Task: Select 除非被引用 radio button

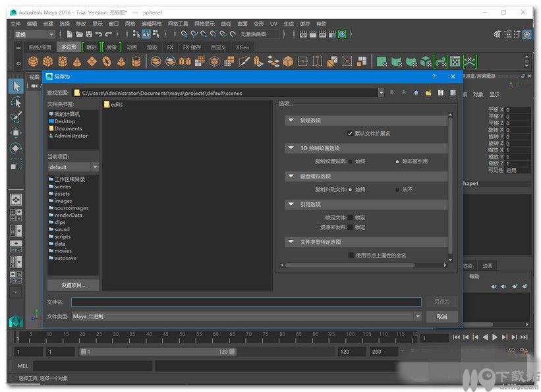Action: [x=397, y=161]
